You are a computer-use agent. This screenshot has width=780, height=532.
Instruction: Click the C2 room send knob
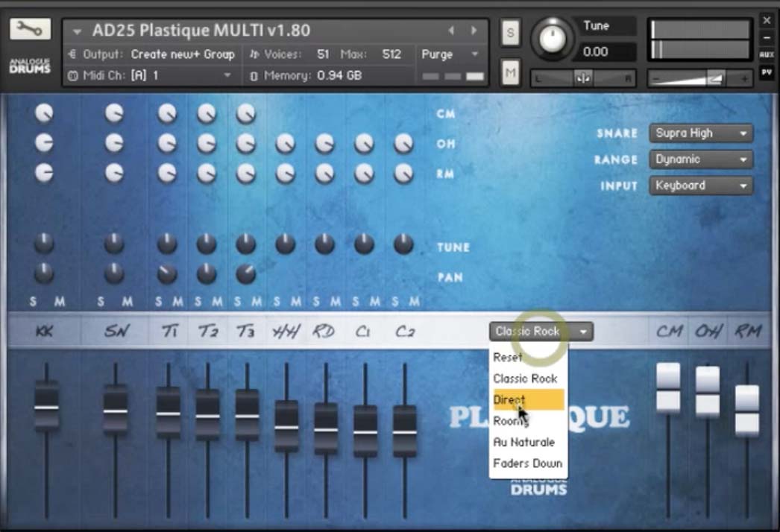[403, 174]
